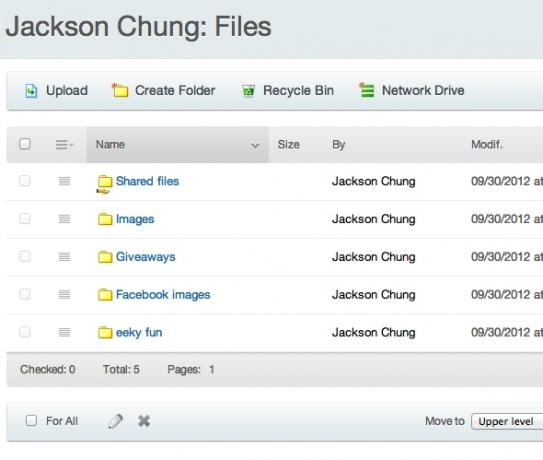Click the delete X icon
The width and height of the screenshot is (543, 460).
(144, 421)
